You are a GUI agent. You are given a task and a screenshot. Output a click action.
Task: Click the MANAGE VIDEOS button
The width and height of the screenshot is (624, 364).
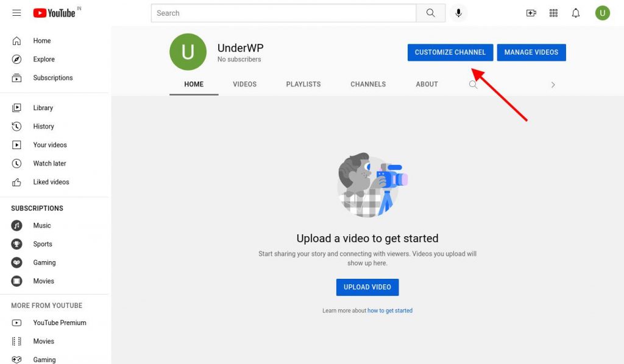(x=531, y=52)
